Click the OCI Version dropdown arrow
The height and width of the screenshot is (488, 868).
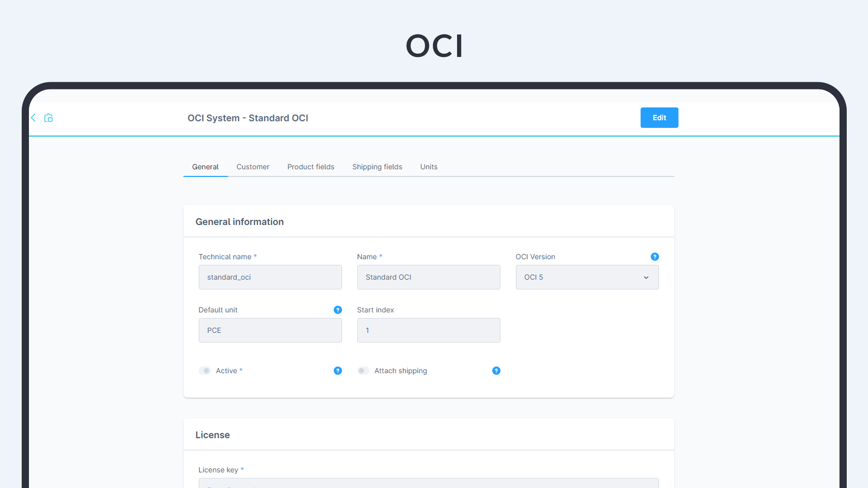(x=646, y=277)
